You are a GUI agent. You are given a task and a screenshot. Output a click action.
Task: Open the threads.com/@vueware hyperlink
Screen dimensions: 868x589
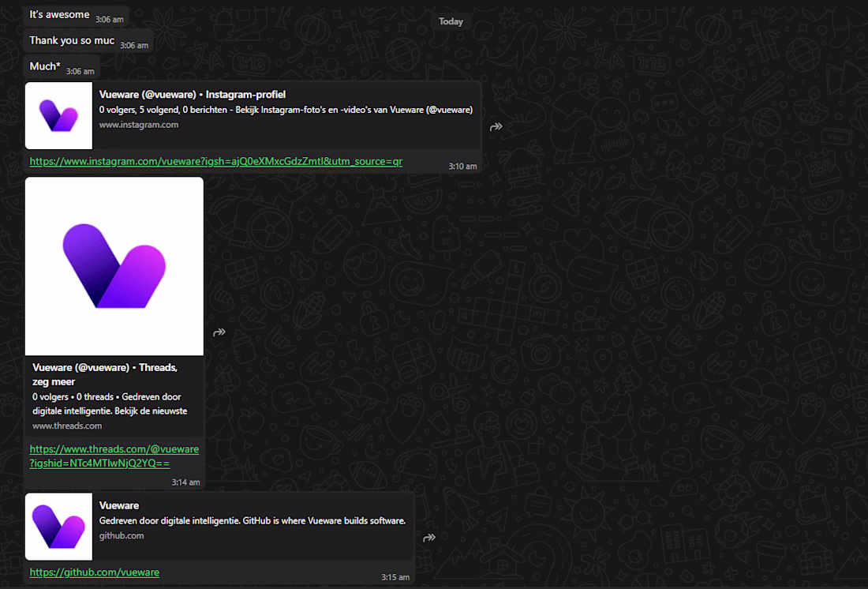tap(114, 456)
